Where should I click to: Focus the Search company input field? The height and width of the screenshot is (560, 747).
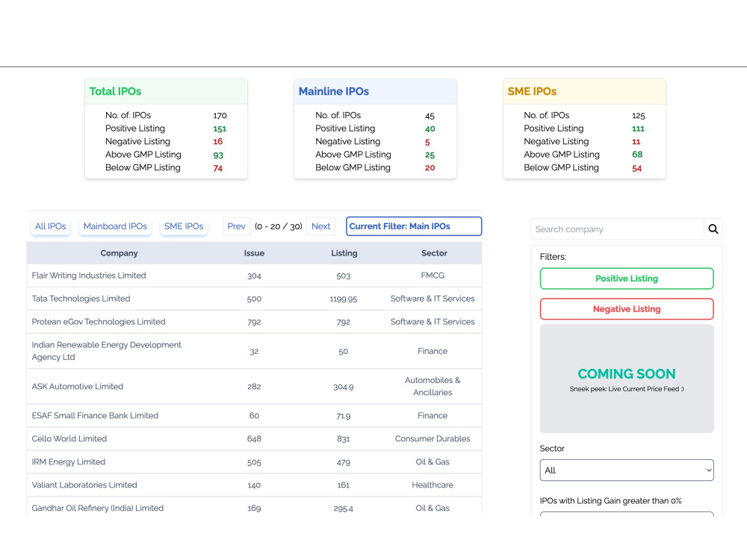click(x=617, y=229)
